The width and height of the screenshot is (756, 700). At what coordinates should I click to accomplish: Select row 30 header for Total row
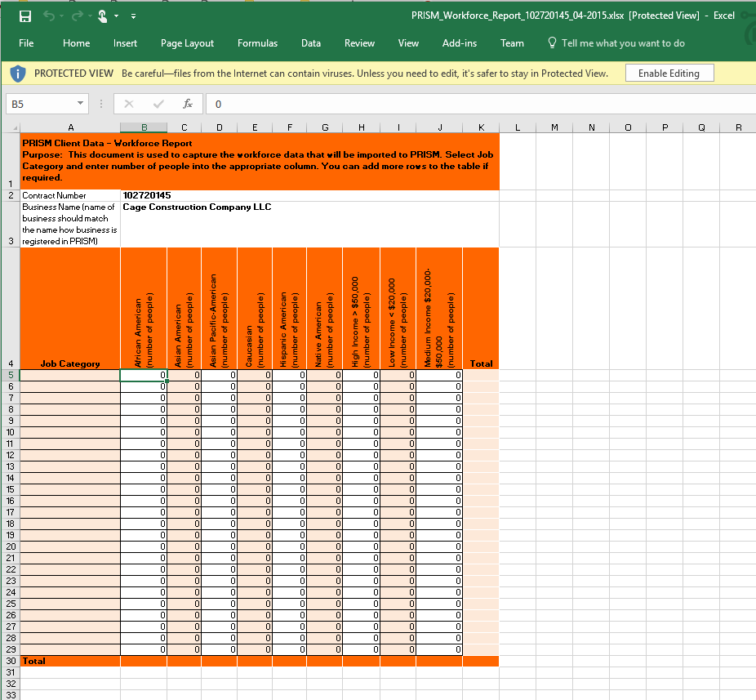pos(11,661)
